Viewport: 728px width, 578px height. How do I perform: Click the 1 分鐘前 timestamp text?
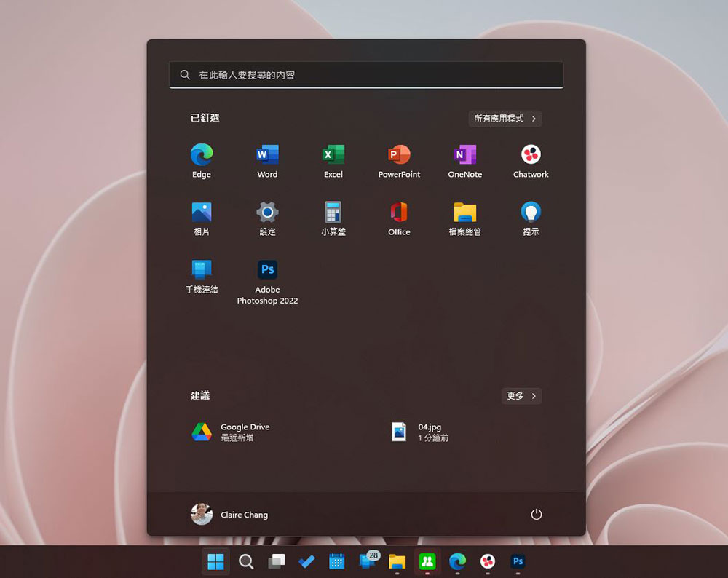(433, 438)
